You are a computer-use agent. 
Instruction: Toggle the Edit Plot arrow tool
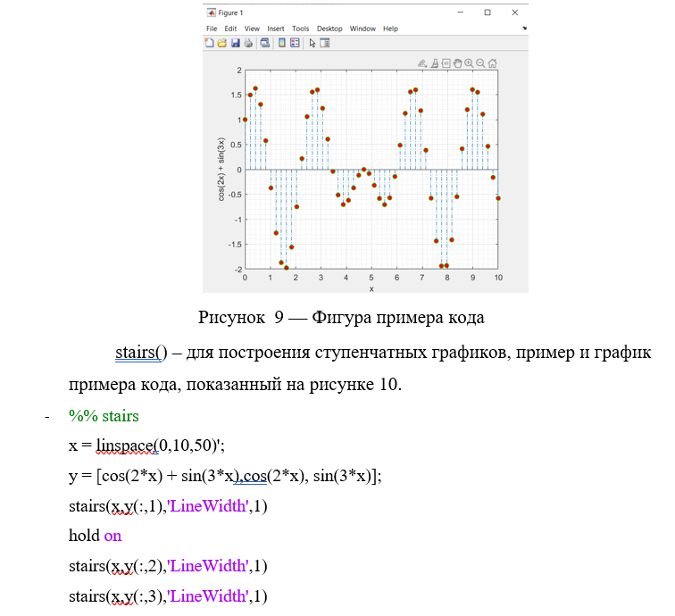click(312, 42)
